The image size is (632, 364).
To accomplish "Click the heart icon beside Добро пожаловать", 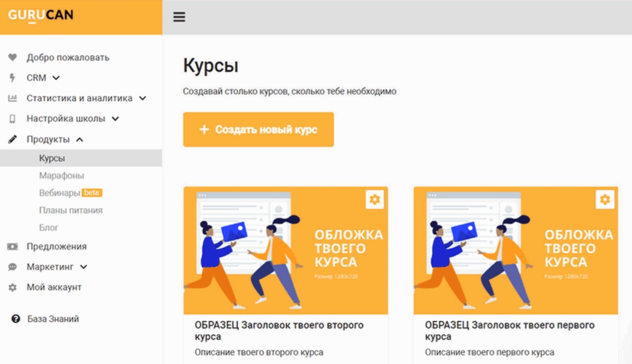I will tap(13, 58).
